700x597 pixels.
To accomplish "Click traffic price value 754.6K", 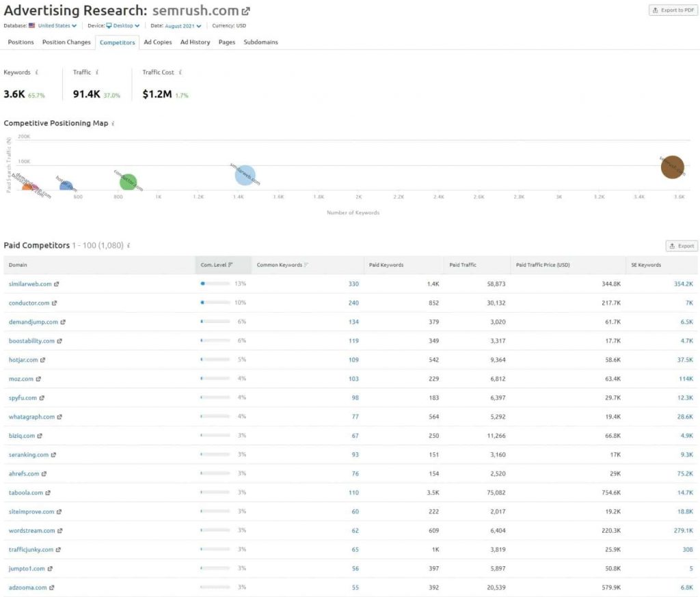I will [611, 492].
